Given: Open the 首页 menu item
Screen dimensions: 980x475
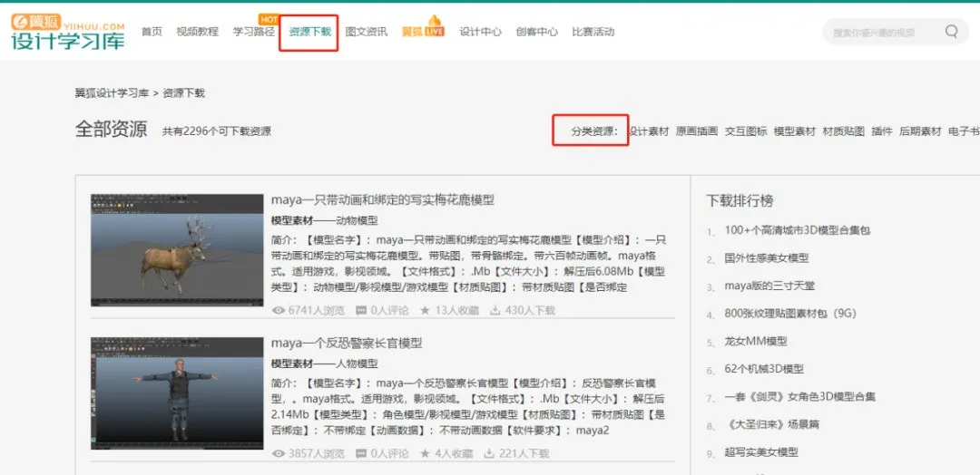Looking at the screenshot, I should coord(152,32).
